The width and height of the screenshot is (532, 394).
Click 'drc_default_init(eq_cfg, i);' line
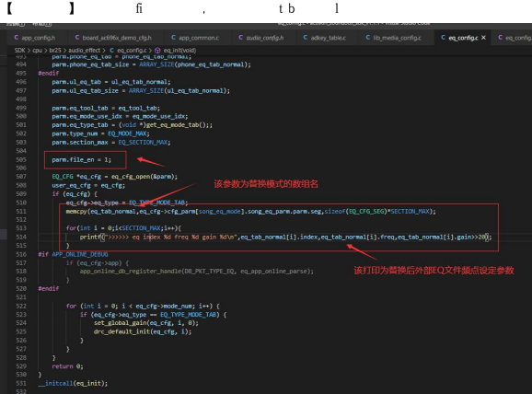coord(143,331)
